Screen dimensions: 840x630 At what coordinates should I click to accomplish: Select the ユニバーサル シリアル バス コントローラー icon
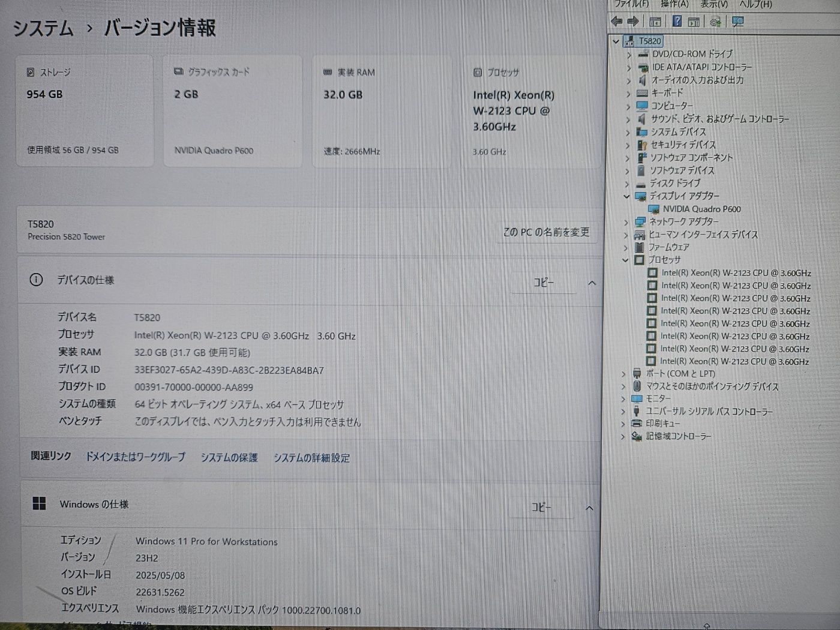click(637, 412)
